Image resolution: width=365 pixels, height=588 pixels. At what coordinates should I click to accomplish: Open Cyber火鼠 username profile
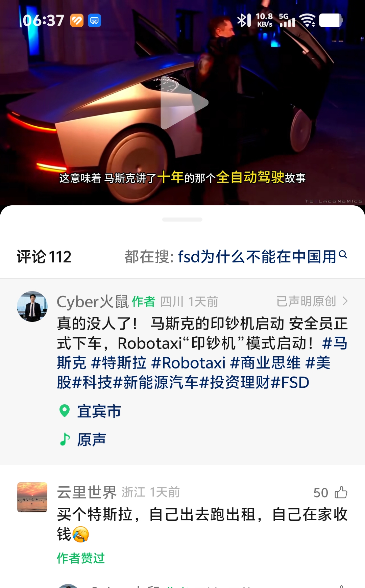coord(93,301)
